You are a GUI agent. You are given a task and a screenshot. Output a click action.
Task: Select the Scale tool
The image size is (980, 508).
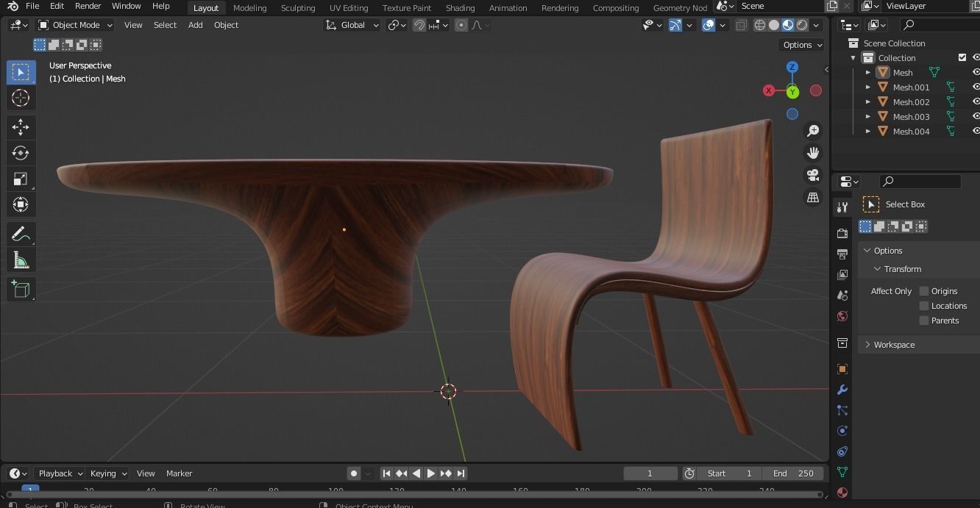(21, 179)
